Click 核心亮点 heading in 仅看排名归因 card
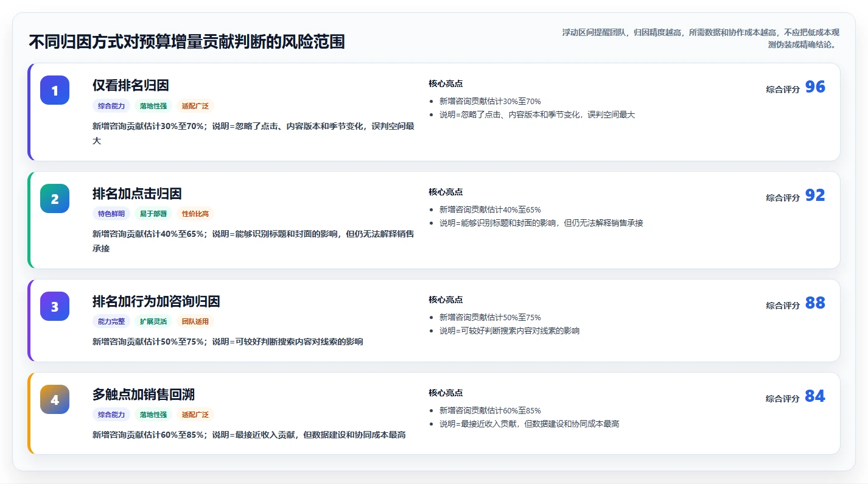The image size is (868, 484). pos(446,84)
